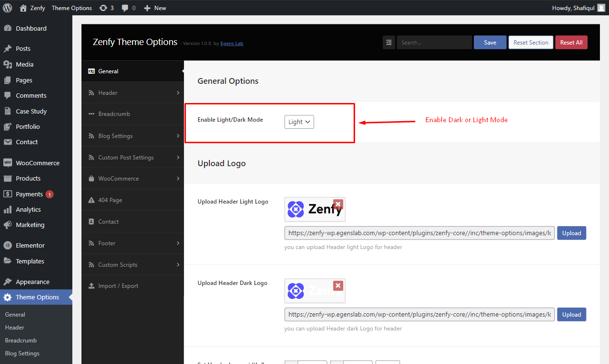This screenshot has width=609, height=364.
Task: Open the Light/Dark mode dropdown
Action: pyautogui.click(x=299, y=122)
